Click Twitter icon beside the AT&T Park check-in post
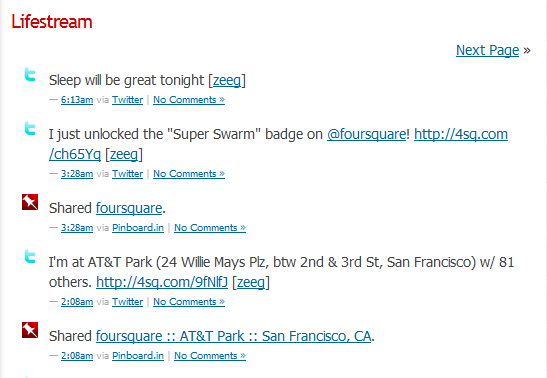This screenshot has height=378, width=547. 30,256
